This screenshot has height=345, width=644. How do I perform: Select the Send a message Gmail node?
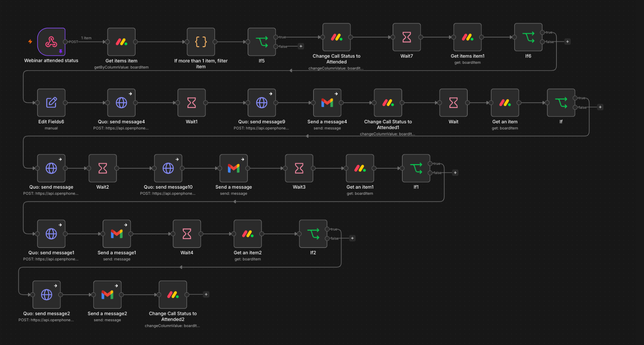pos(234,168)
